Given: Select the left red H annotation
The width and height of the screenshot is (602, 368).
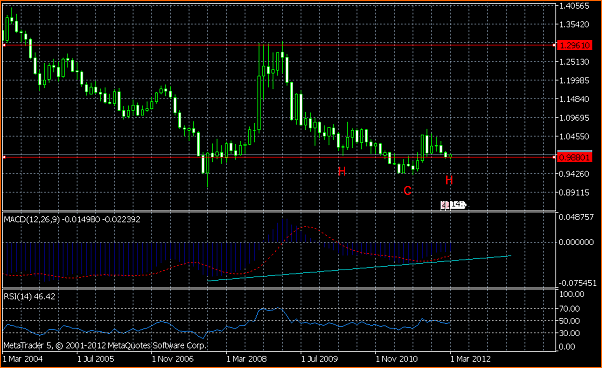Looking at the screenshot, I should tap(342, 172).
